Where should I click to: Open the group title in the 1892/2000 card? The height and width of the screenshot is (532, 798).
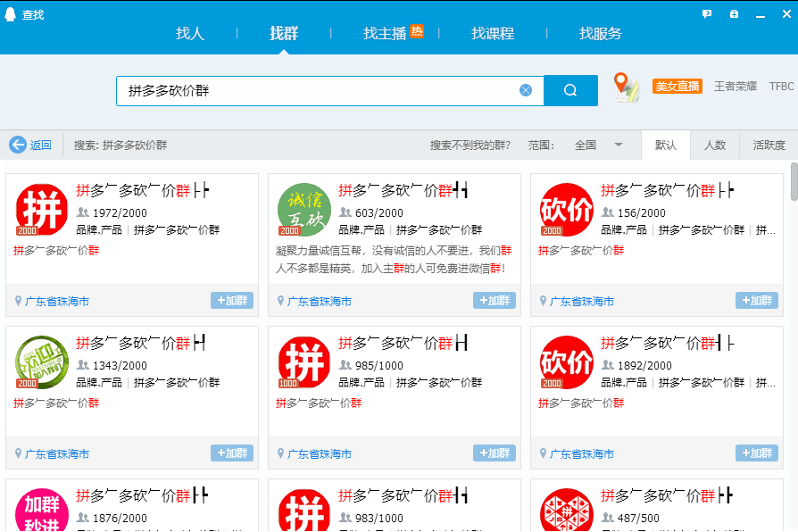[668, 343]
